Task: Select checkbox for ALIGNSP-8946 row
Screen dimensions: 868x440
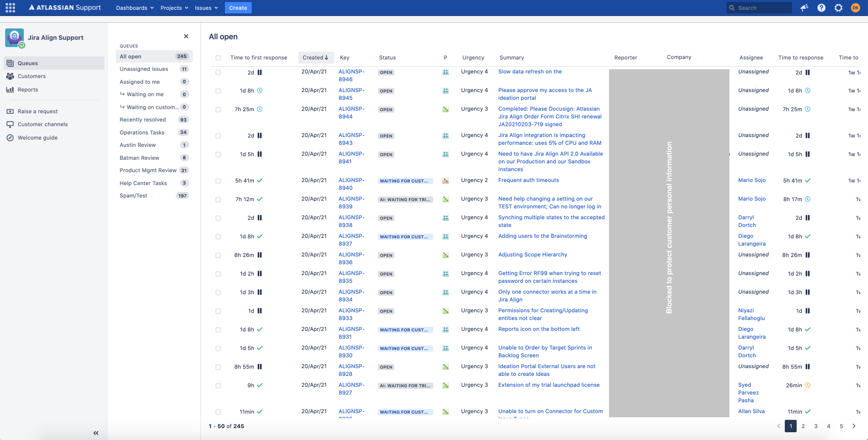Action: [218, 72]
